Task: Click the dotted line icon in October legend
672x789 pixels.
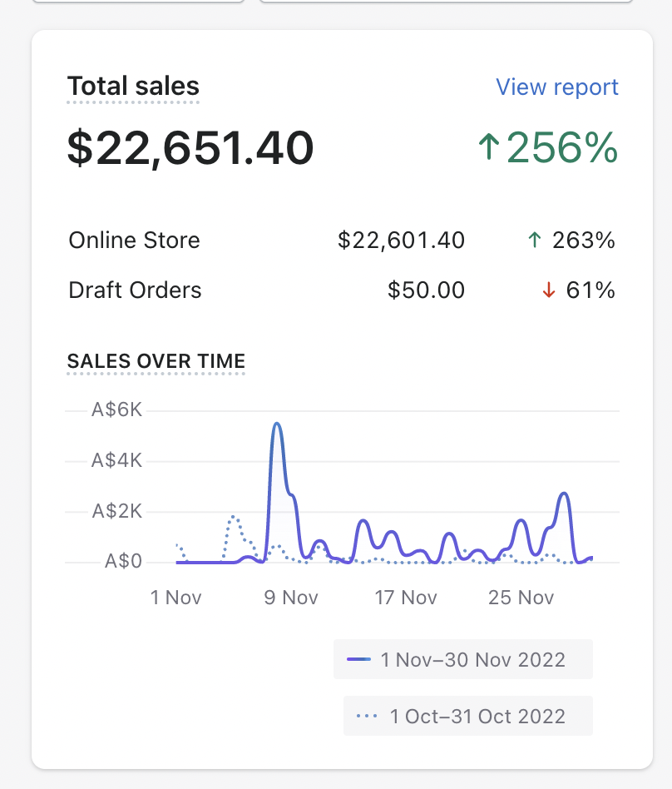Action: pos(367,717)
